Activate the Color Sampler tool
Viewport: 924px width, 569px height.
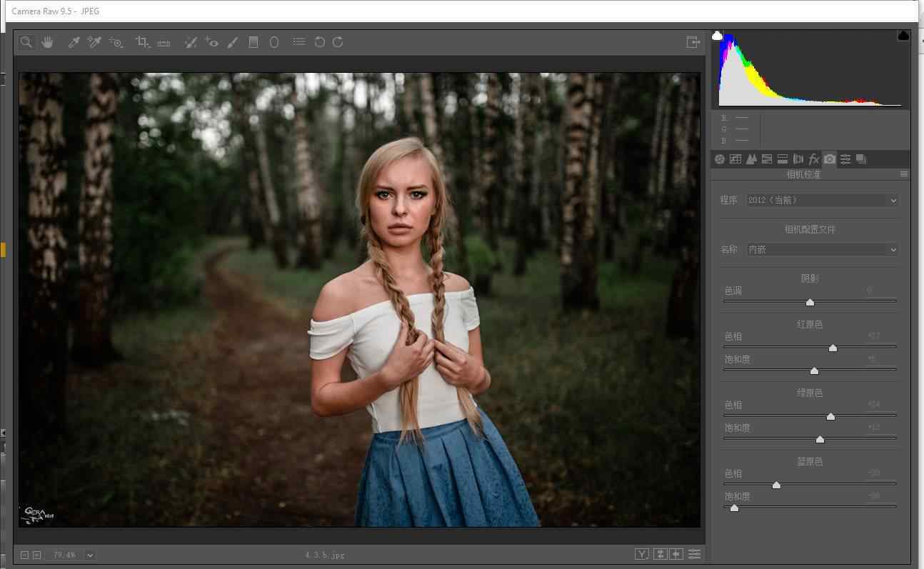pos(94,42)
